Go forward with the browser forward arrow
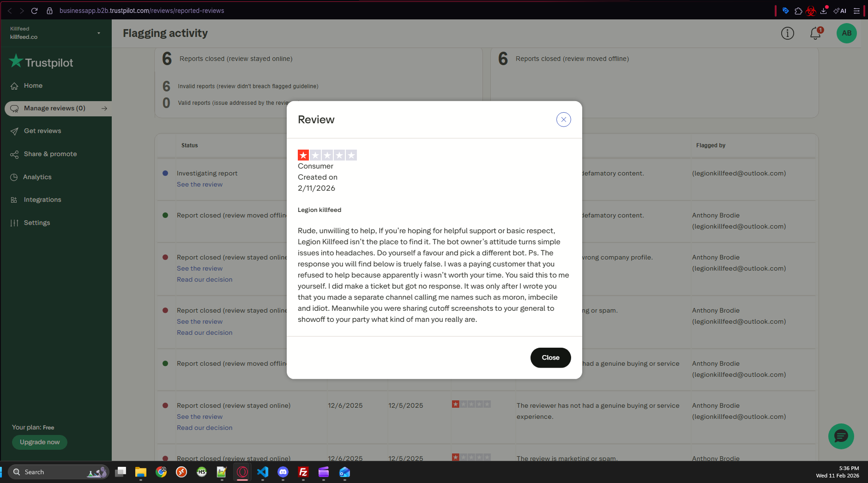This screenshot has width=868, height=483. (22, 11)
